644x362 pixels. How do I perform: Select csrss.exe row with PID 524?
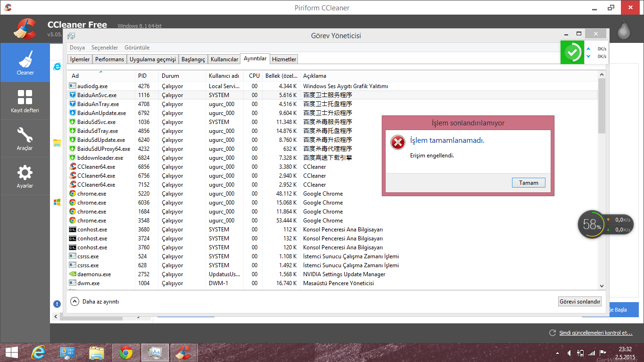point(332,256)
